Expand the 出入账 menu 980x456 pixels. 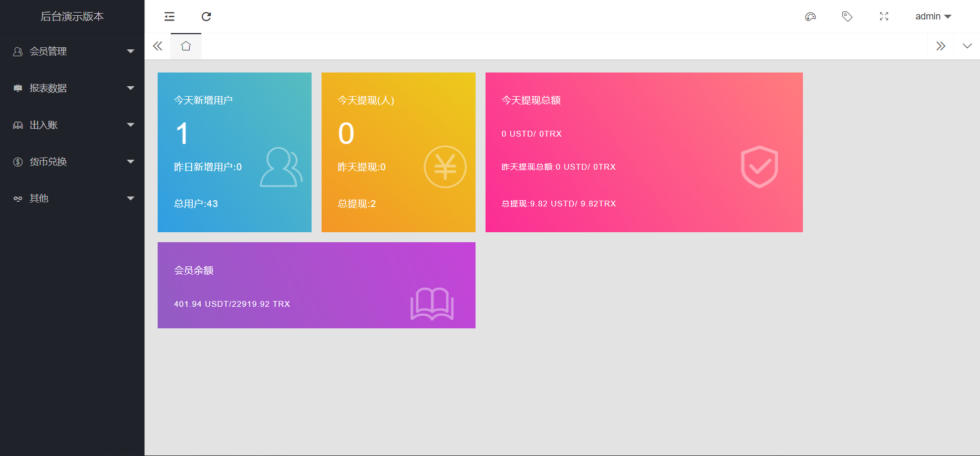click(x=73, y=125)
